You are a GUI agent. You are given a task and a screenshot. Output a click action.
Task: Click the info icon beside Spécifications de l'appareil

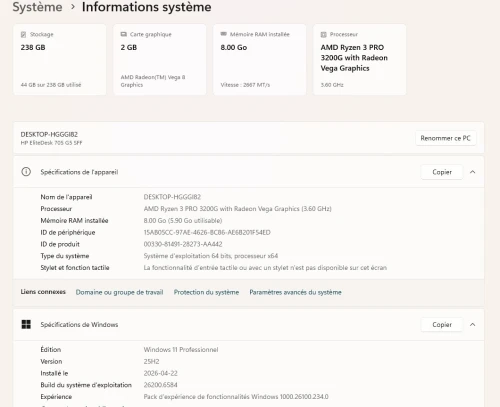(x=26, y=172)
